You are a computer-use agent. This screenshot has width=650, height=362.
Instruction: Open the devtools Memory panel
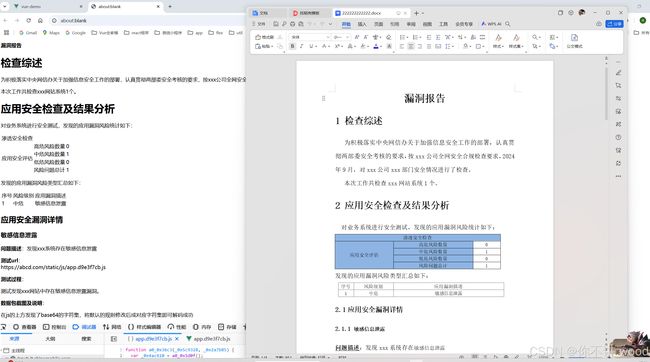[202, 327]
